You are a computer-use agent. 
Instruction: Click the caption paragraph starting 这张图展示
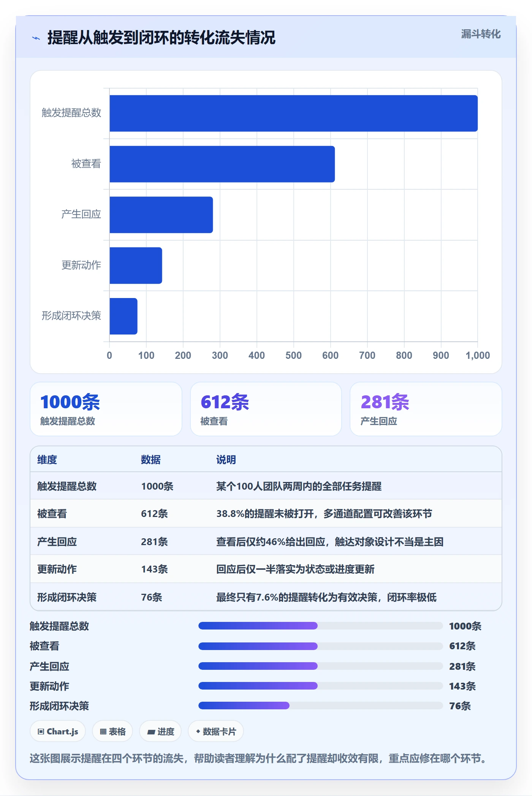[258, 758]
